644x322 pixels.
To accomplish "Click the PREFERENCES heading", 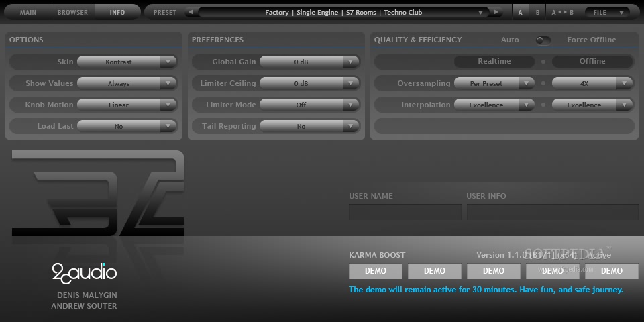I will (x=217, y=40).
